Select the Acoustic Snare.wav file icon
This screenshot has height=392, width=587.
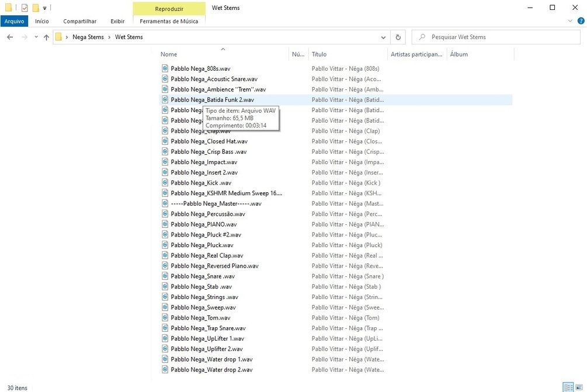tap(165, 79)
